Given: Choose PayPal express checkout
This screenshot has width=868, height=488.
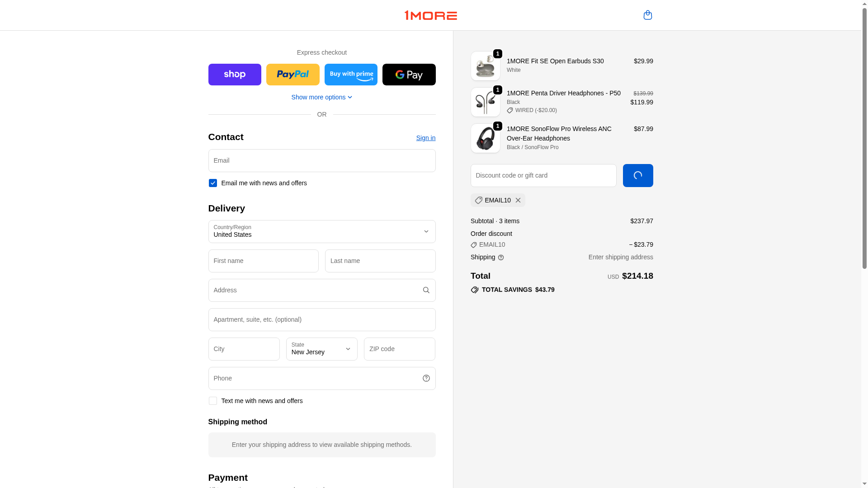Looking at the screenshot, I should 292,75.
